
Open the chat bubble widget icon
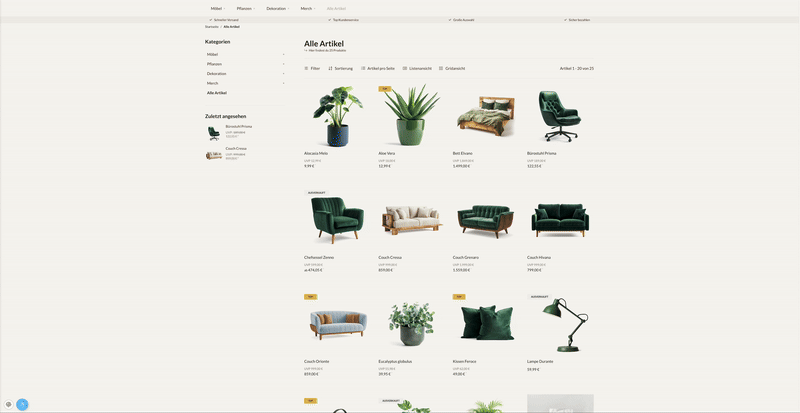9,404
